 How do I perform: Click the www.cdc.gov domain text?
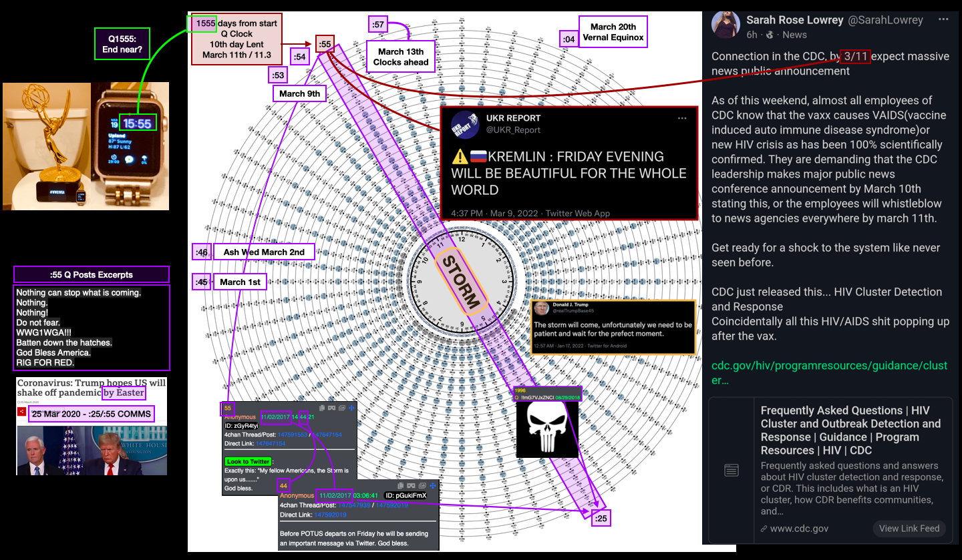(x=799, y=529)
